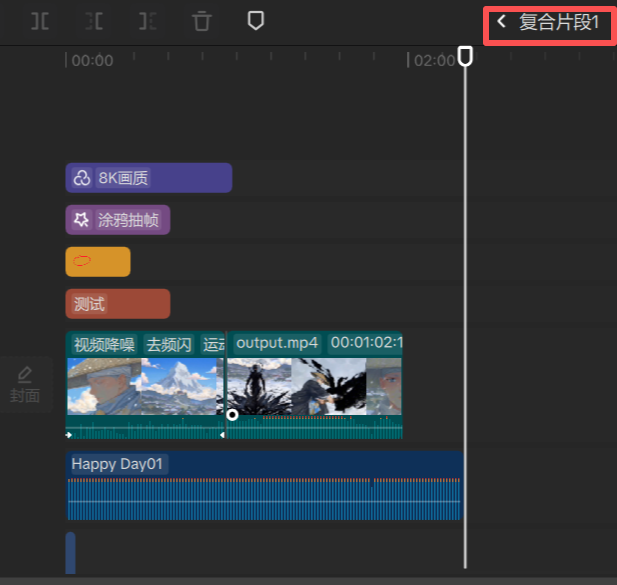Click the 去频闪 tag on first clip
This screenshot has width=617, height=585.
(169, 345)
